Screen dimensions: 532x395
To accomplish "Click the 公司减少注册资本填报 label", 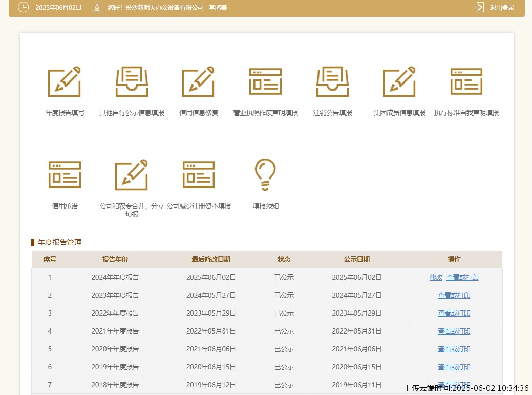I will click(x=199, y=206).
